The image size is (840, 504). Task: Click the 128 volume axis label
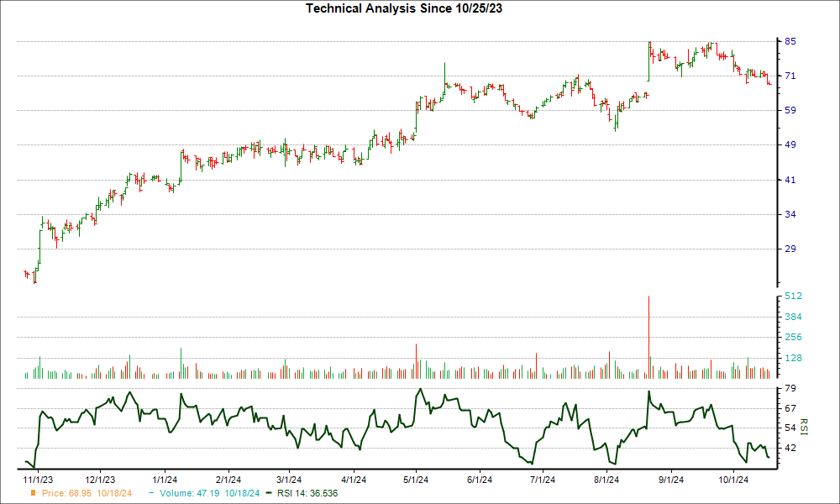794,358
